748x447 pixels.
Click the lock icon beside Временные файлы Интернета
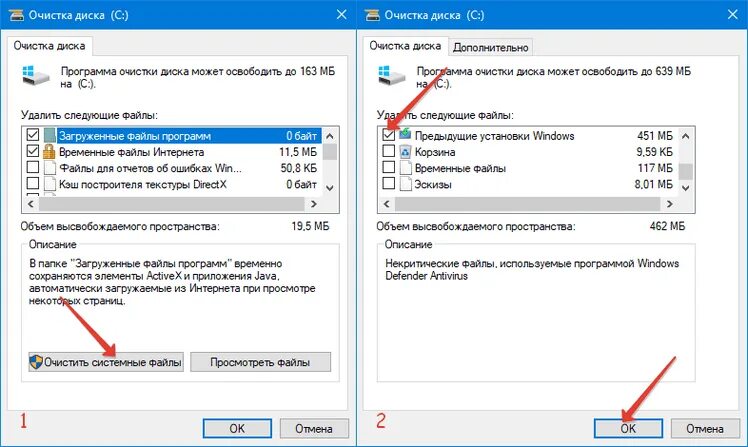(49, 152)
